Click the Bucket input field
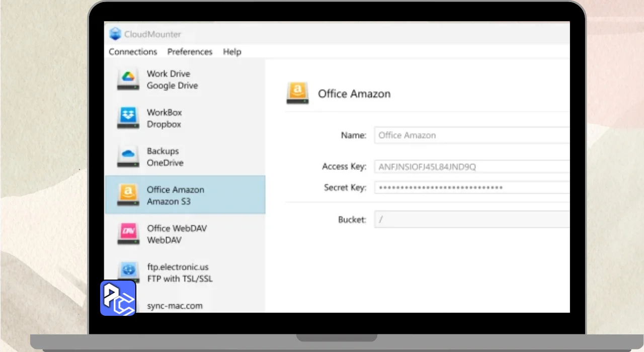This screenshot has height=352, width=644. (472, 219)
